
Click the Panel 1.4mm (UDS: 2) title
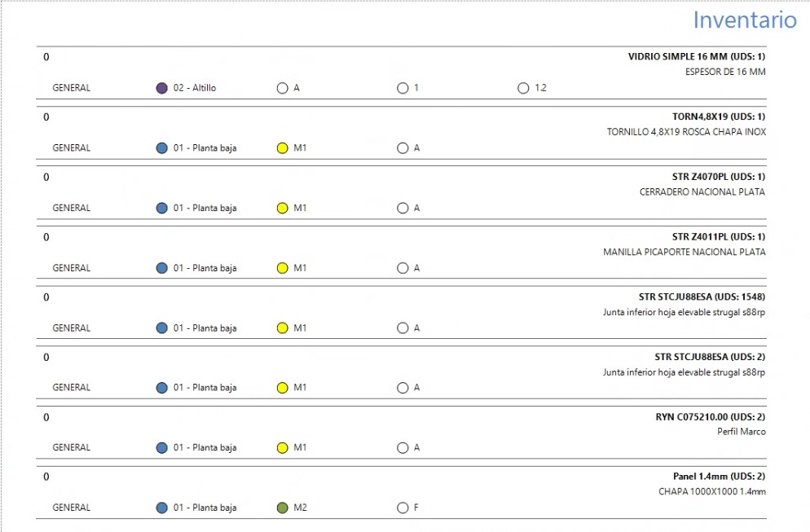point(719,477)
